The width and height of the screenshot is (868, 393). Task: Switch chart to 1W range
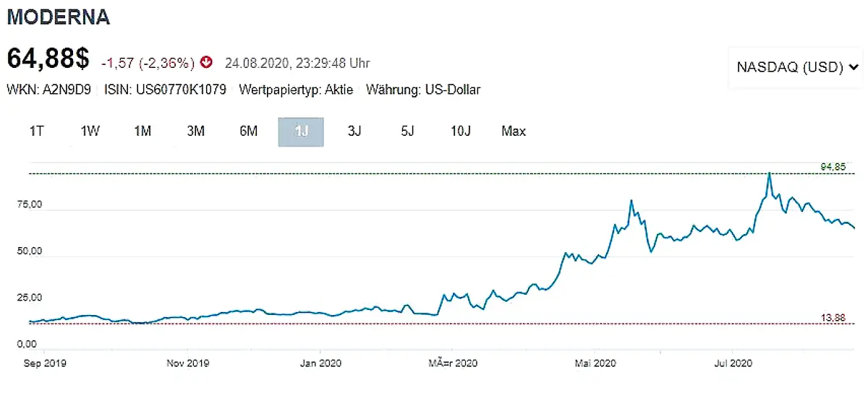[90, 131]
